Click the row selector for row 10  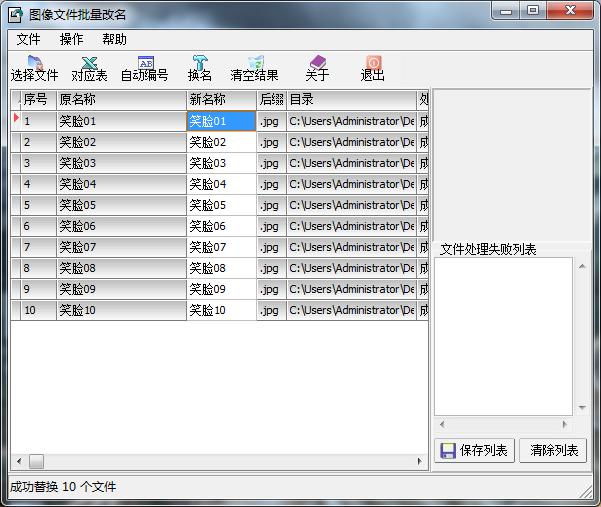coord(15,310)
